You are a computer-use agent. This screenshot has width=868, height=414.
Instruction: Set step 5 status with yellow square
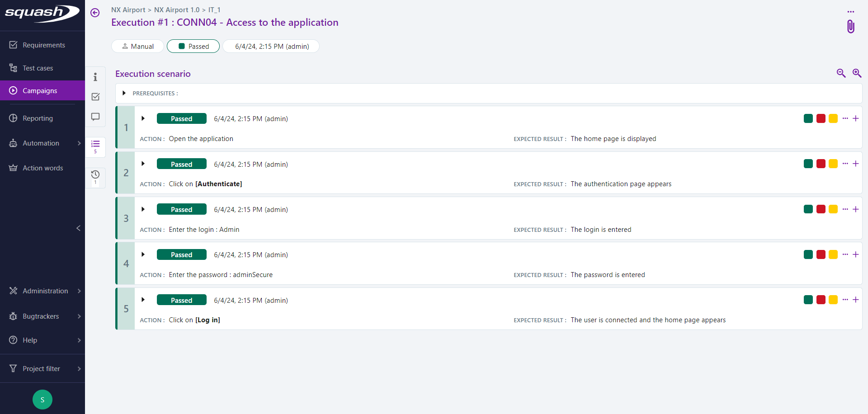833,300
